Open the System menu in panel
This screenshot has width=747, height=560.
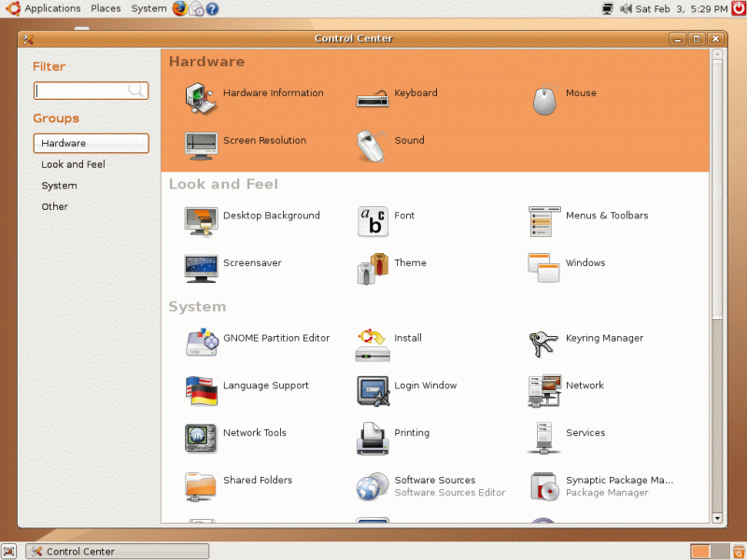[148, 8]
